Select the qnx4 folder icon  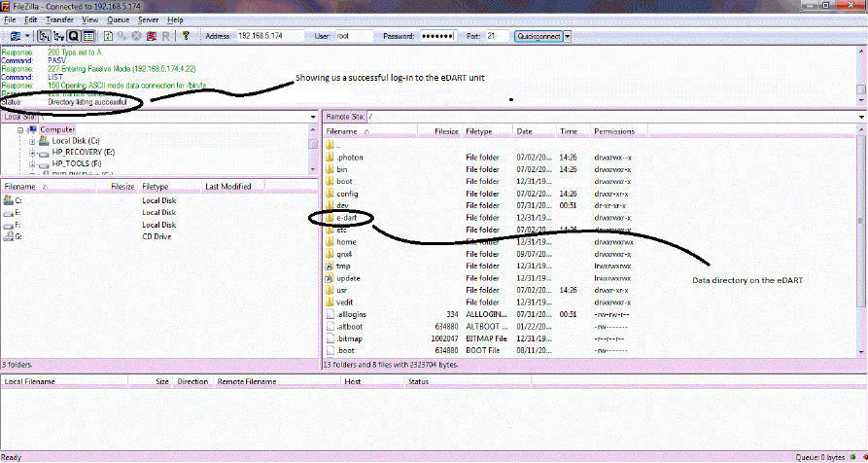point(330,254)
